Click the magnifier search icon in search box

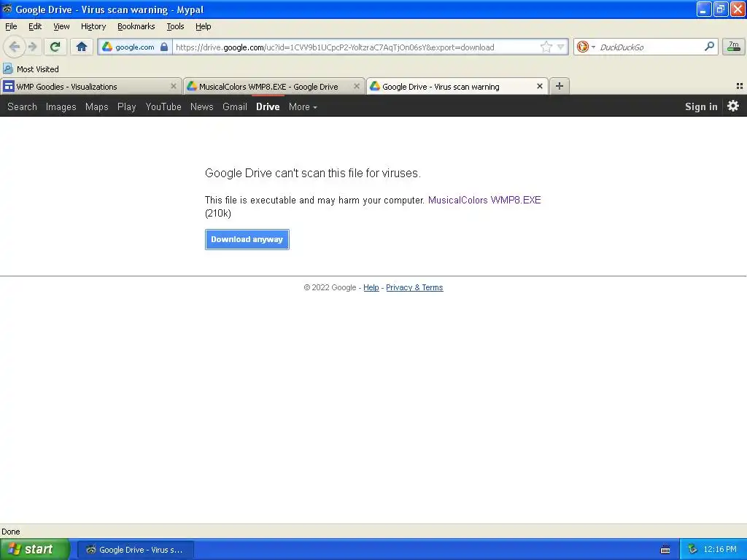click(709, 46)
